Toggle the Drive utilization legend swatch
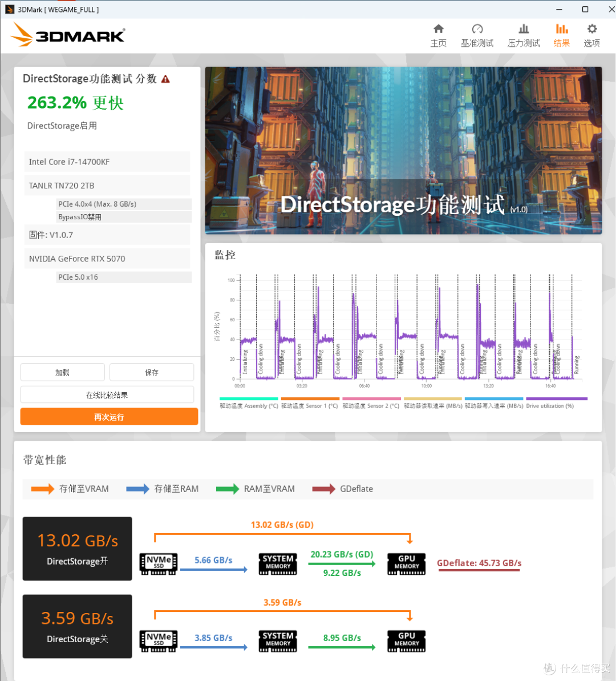The height and width of the screenshot is (681, 616). coord(557,398)
